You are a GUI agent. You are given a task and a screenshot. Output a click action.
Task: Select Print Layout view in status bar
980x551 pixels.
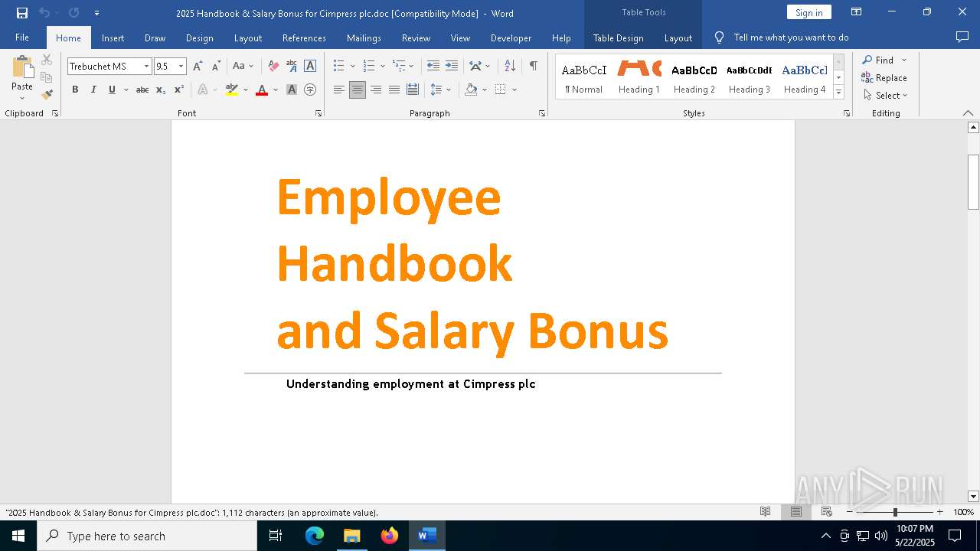[x=796, y=512]
